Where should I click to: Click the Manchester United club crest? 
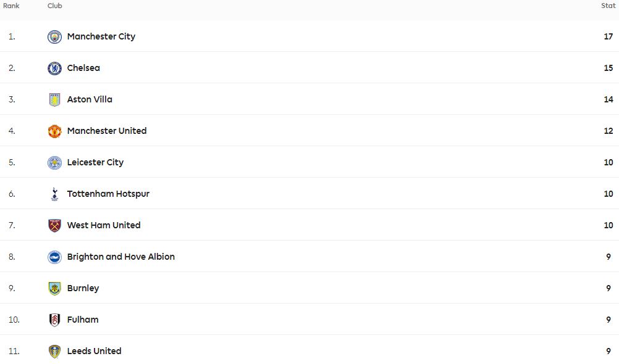54,131
